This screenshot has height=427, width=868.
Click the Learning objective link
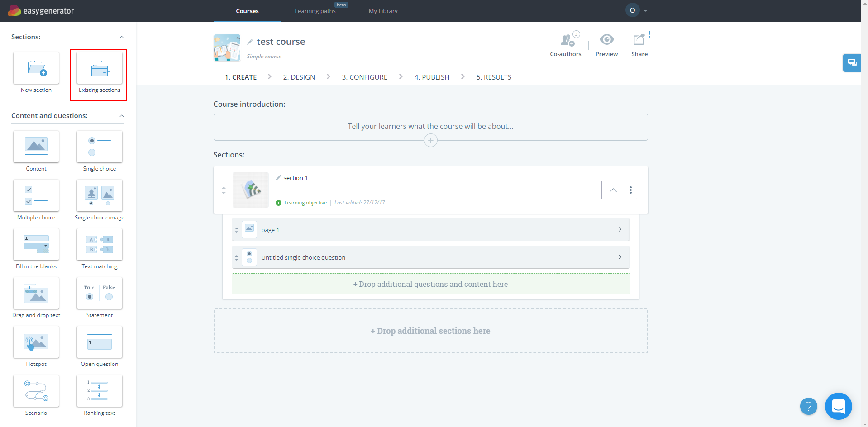tap(305, 203)
